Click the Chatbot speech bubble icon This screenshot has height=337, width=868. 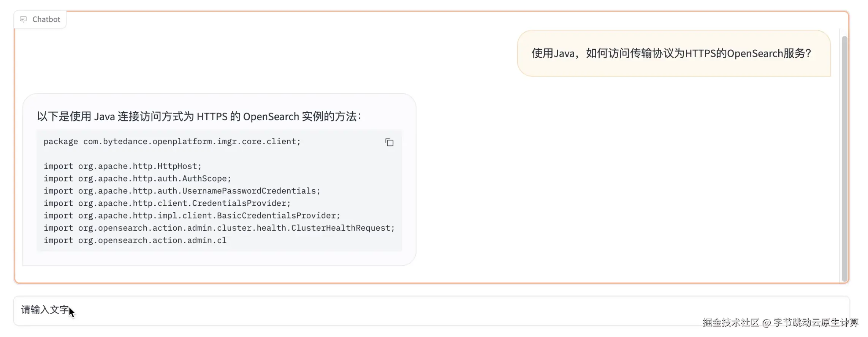[x=23, y=19]
